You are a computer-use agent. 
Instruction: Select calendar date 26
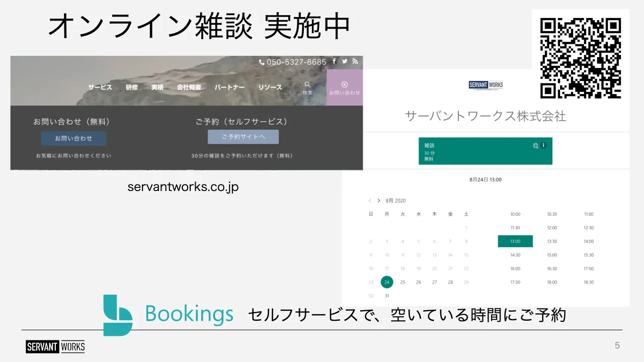[x=419, y=282]
